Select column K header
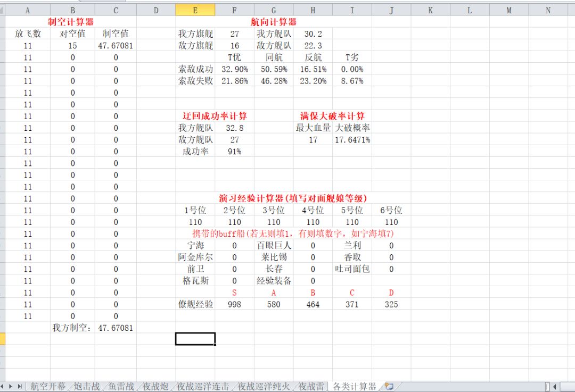The image size is (575, 392). 431,10
